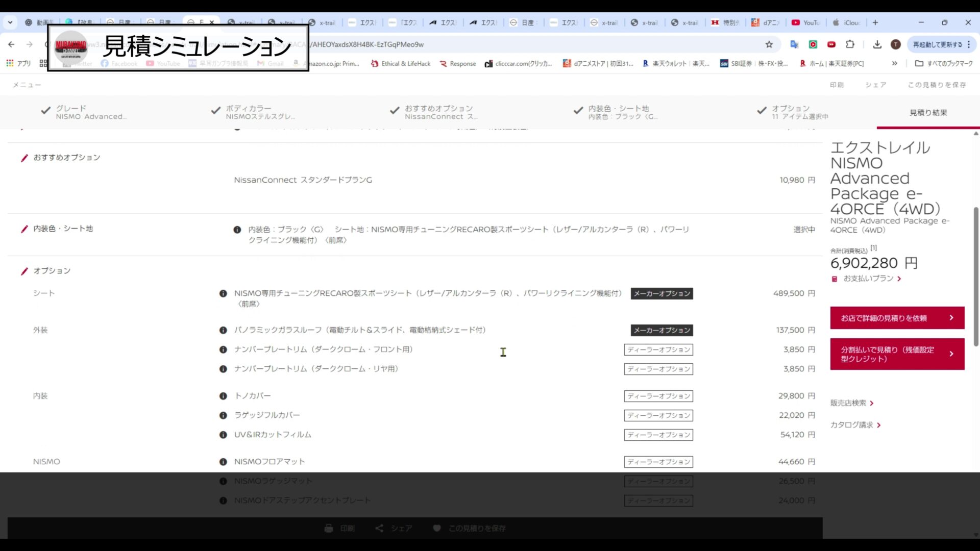The image size is (980, 551).
Task: Click シェア in the top right header
Action: pyautogui.click(x=875, y=85)
